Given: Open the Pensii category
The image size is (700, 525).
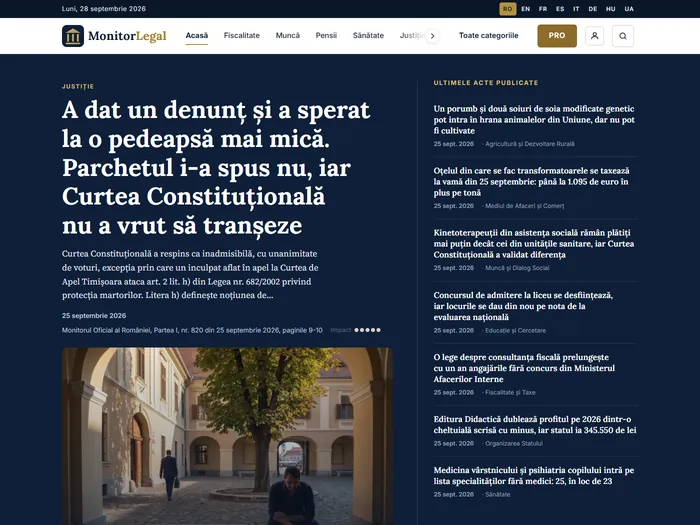Looking at the screenshot, I should (326, 35).
